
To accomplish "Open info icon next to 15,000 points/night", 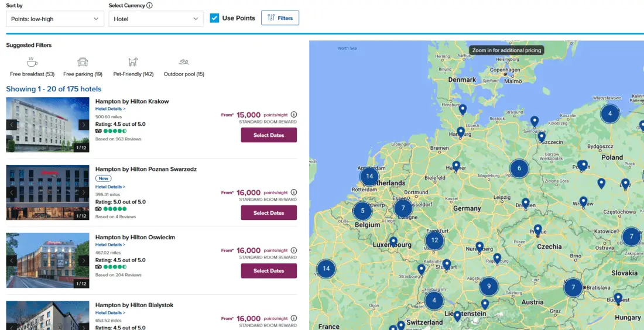I will pyautogui.click(x=294, y=115).
